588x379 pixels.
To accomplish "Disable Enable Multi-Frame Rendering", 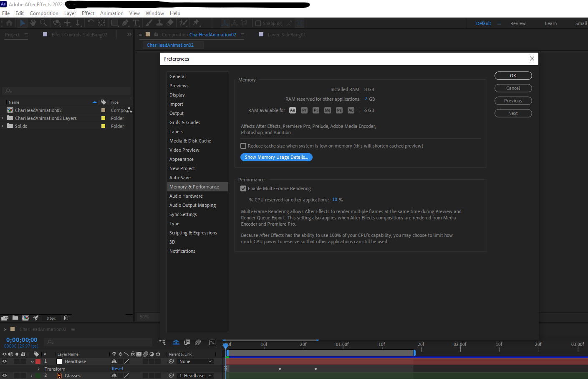I will click(243, 188).
